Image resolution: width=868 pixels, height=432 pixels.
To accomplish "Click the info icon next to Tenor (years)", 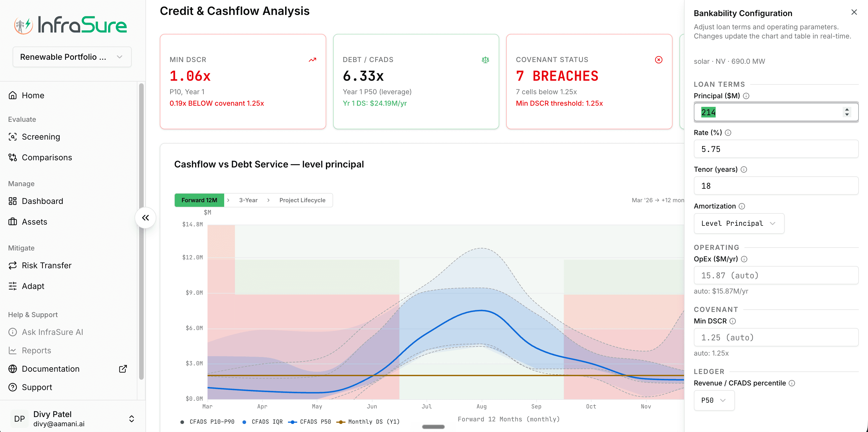I will click(x=744, y=169).
